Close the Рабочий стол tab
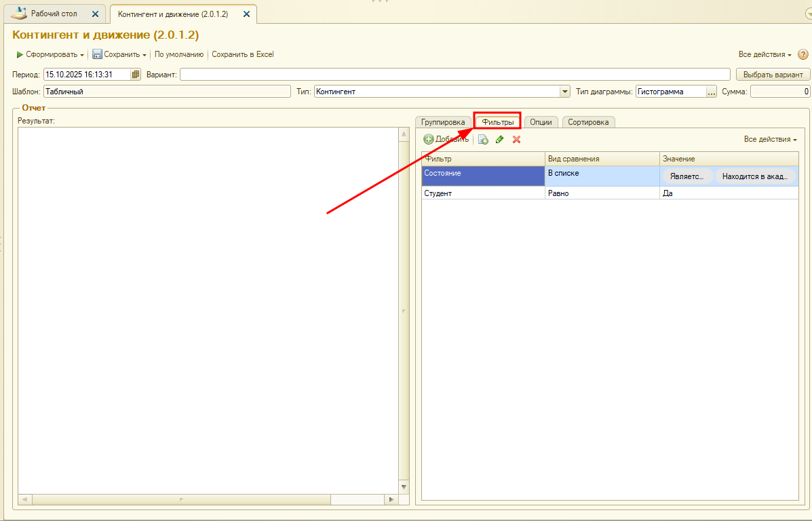 tap(95, 14)
